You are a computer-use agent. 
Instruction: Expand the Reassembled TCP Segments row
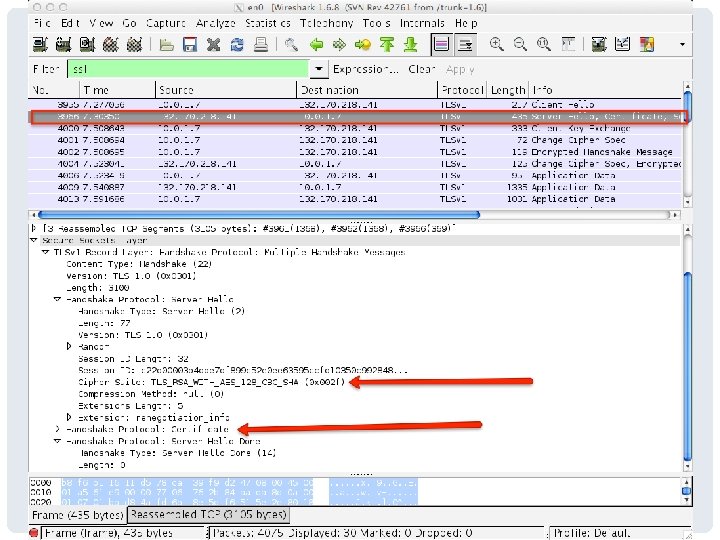[x=34, y=228]
